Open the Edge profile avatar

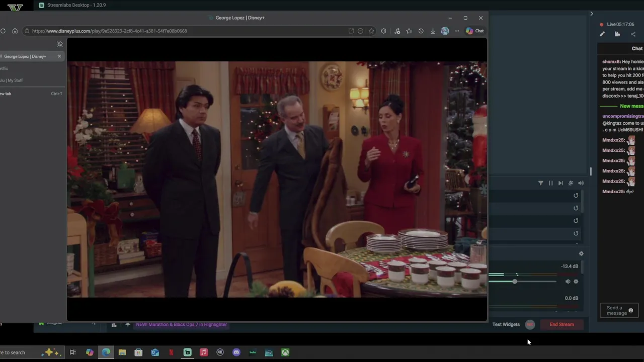pyautogui.click(x=445, y=31)
